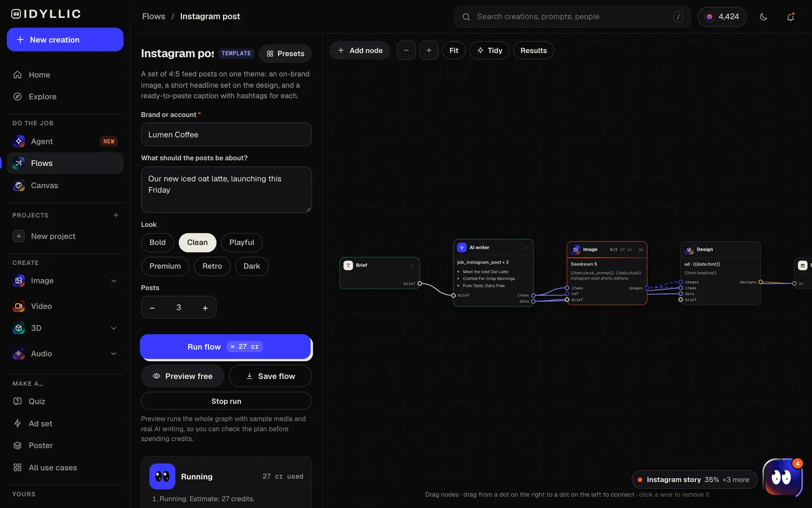This screenshot has height=508, width=812.
Task: Select the Retro look
Action: (x=212, y=266)
